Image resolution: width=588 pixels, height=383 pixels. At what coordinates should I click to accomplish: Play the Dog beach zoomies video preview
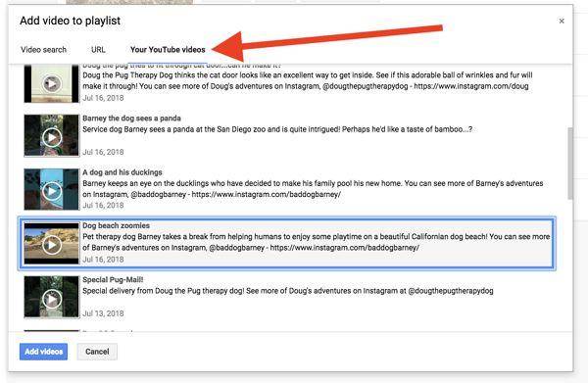click(52, 244)
